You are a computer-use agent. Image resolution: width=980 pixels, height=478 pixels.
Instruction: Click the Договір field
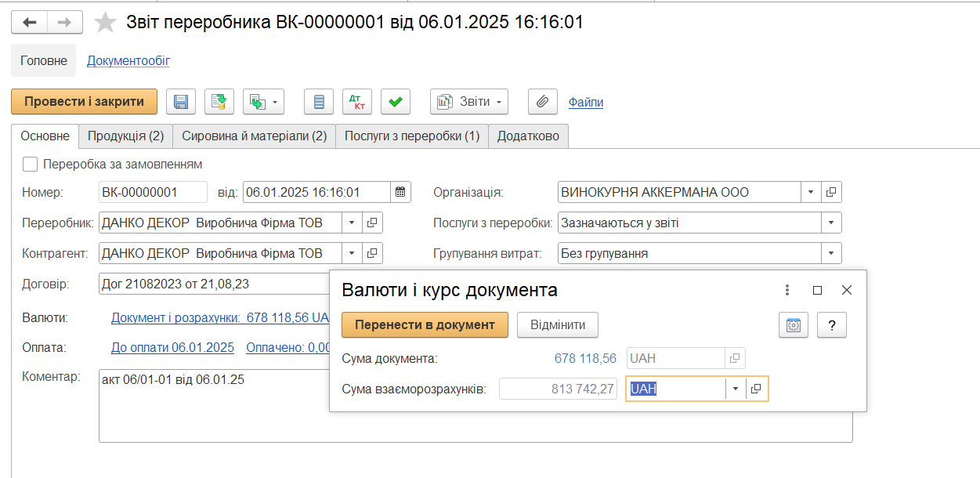(214, 284)
